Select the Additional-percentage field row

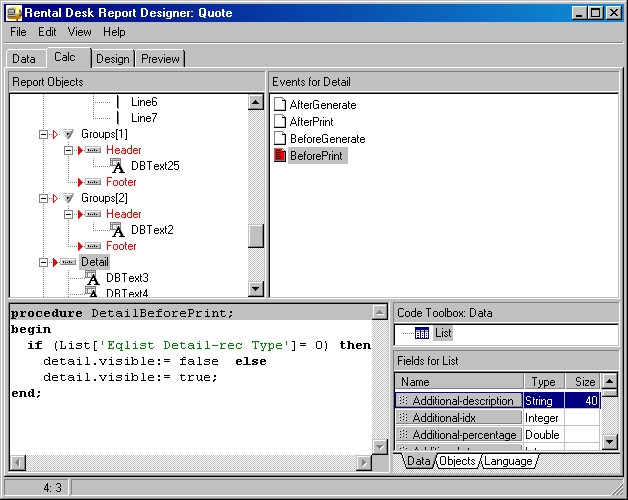[x=464, y=435]
